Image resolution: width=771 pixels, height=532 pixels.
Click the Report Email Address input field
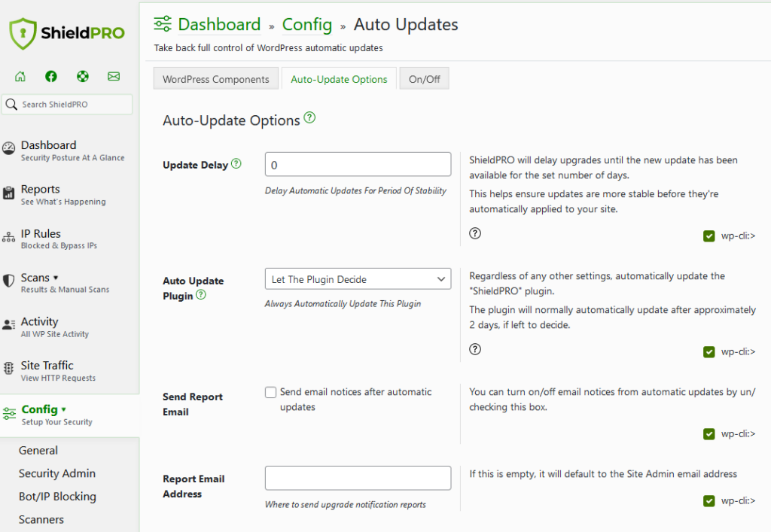[x=357, y=478]
